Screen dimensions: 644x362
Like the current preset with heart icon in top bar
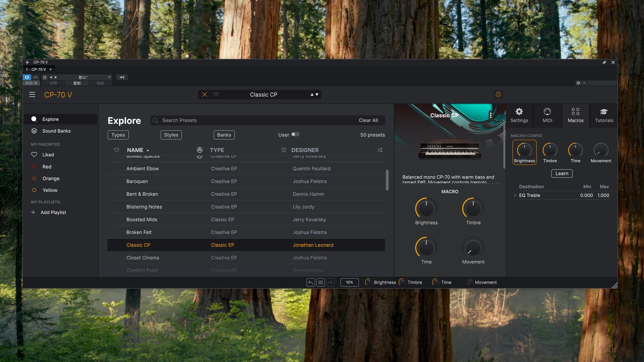216,95
